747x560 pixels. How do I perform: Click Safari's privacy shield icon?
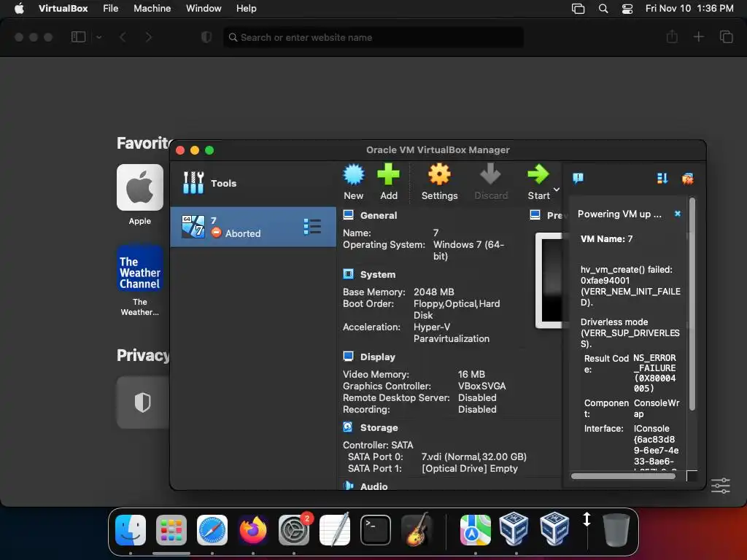206,37
